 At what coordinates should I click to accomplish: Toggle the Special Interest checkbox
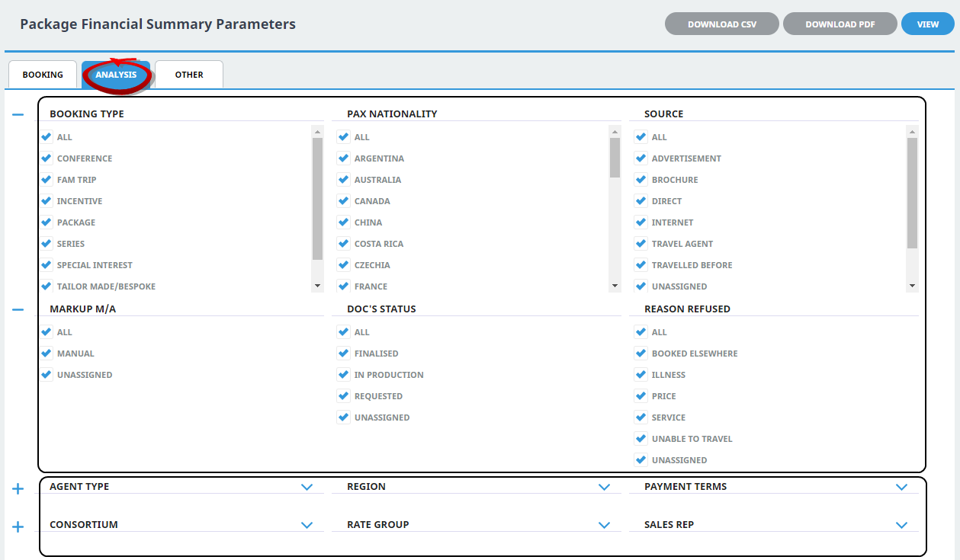pos(47,265)
